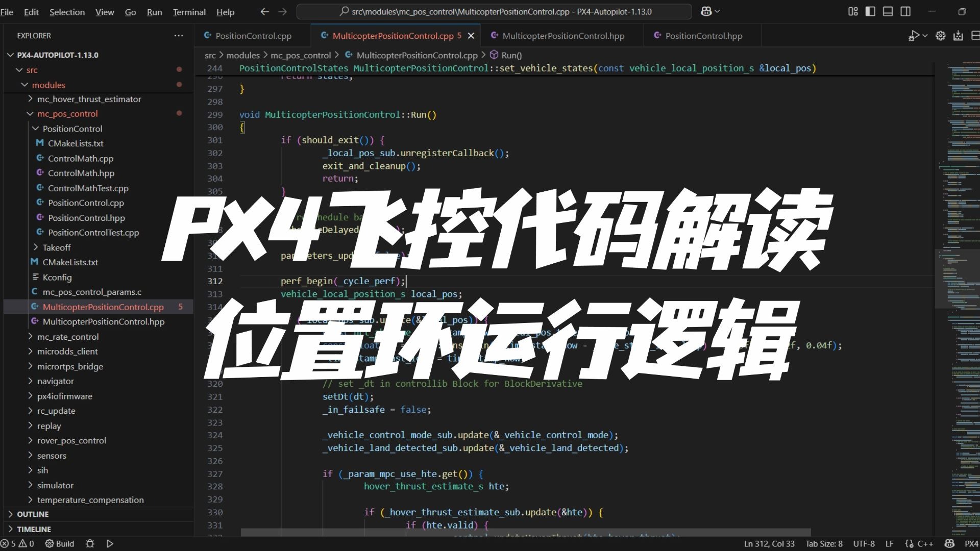Open the View menu
Viewport: 980px width, 551px height.
tap(105, 12)
